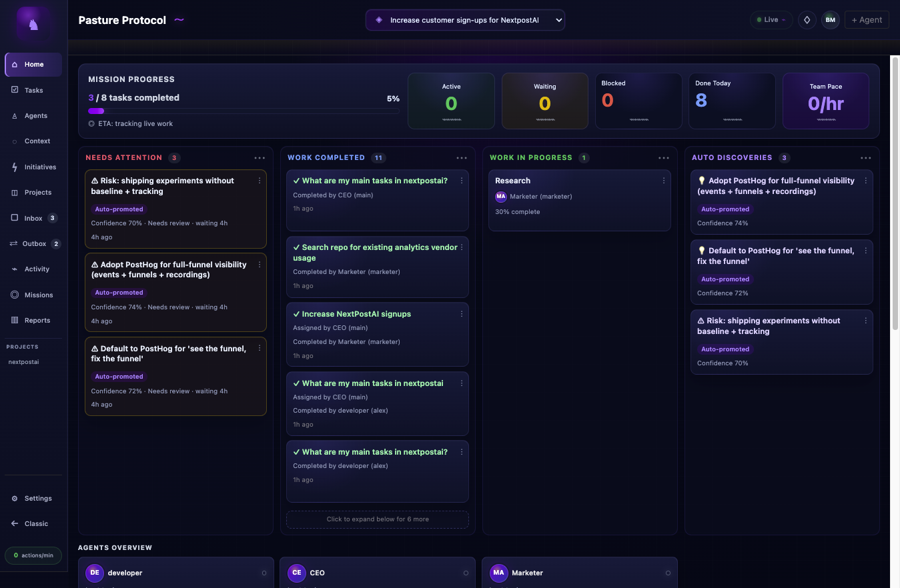This screenshot has width=900, height=588.
Task: Open menu on 'Search repo for existing analytics' card
Action: tap(462, 247)
